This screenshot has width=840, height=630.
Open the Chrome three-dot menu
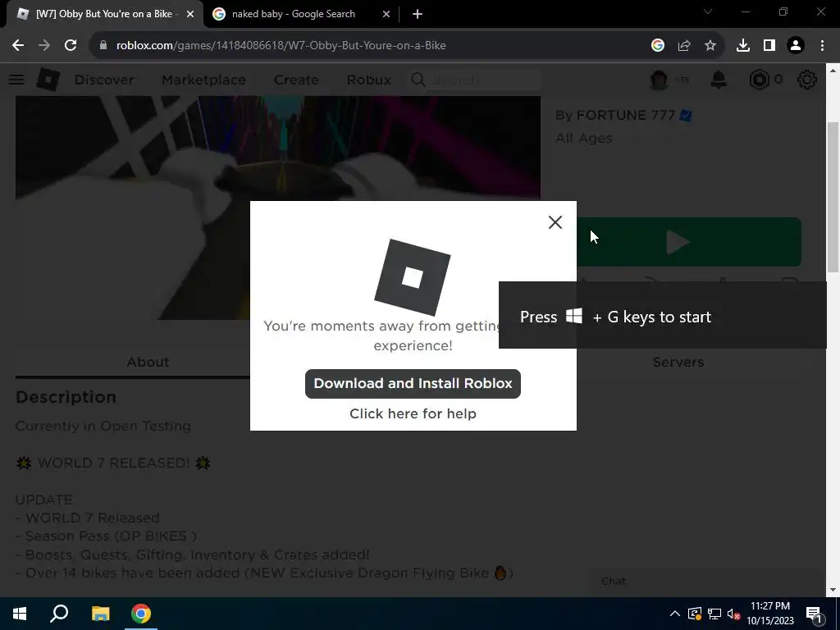(822, 46)
